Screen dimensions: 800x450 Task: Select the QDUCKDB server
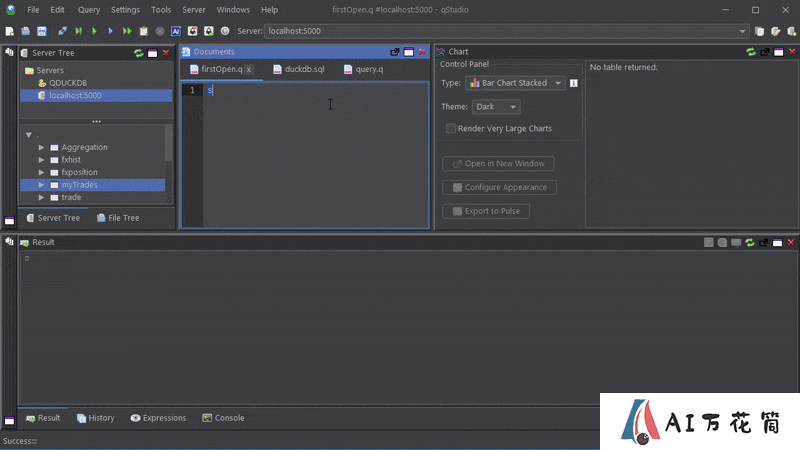tap(68, 83)
